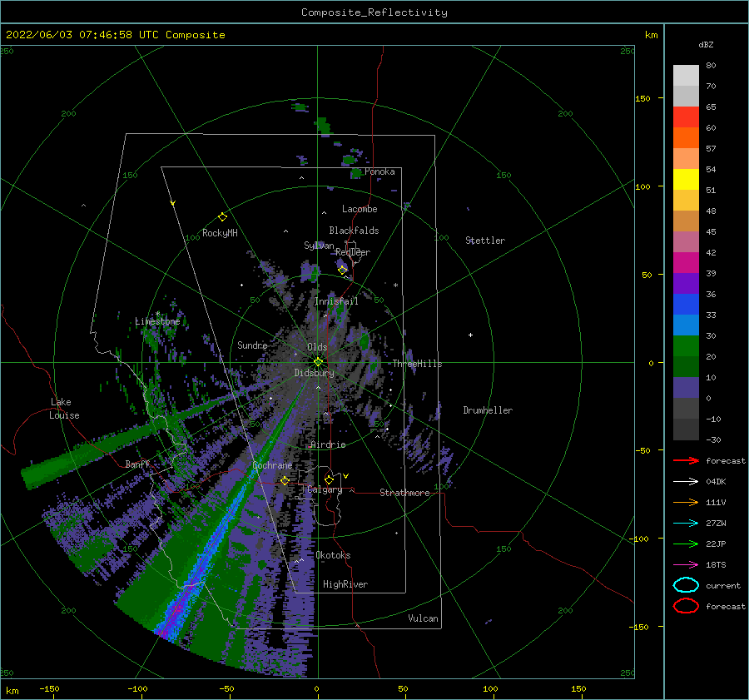Click the Strathmore label
Screen dimensions: 749x700
[404, 493]
